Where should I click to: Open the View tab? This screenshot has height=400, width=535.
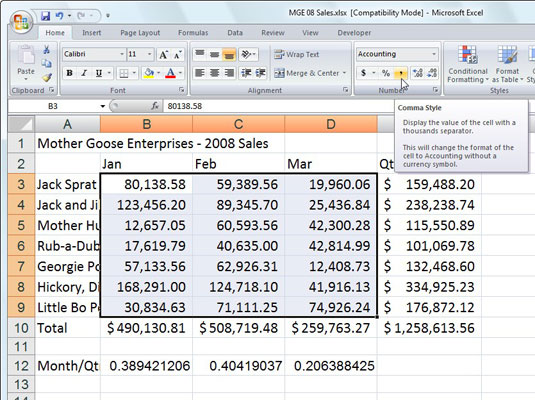tap(310, 33)
